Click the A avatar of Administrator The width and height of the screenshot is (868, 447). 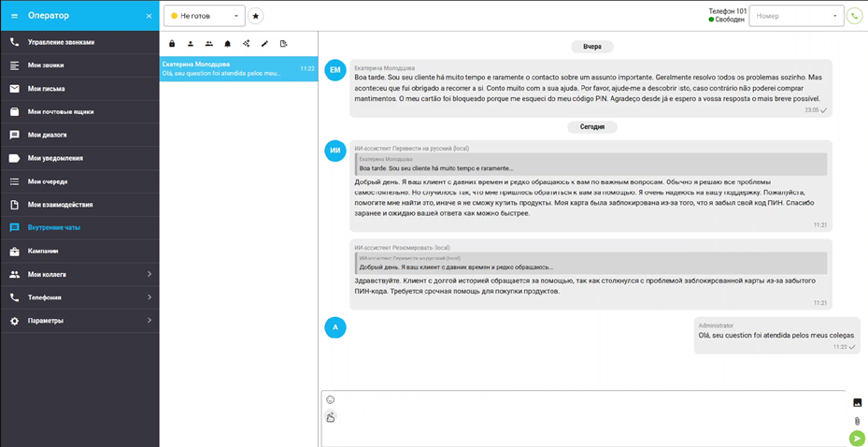334,327
